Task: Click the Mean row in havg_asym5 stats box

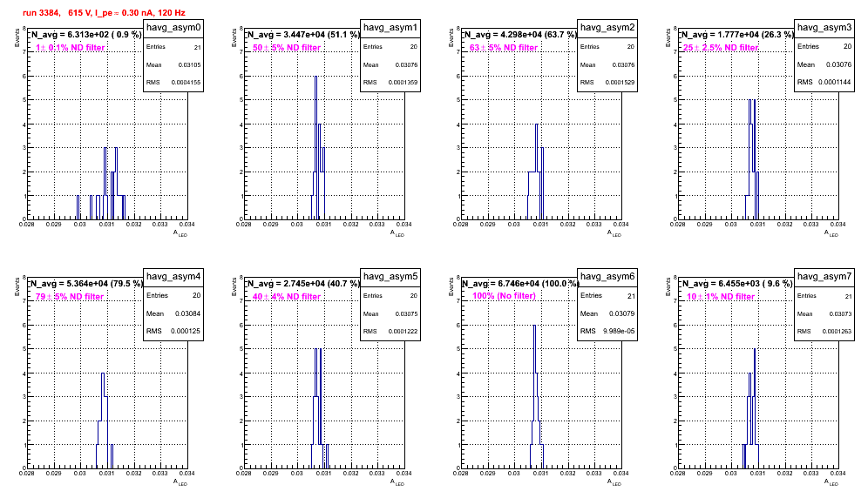Action: [390, 313]
